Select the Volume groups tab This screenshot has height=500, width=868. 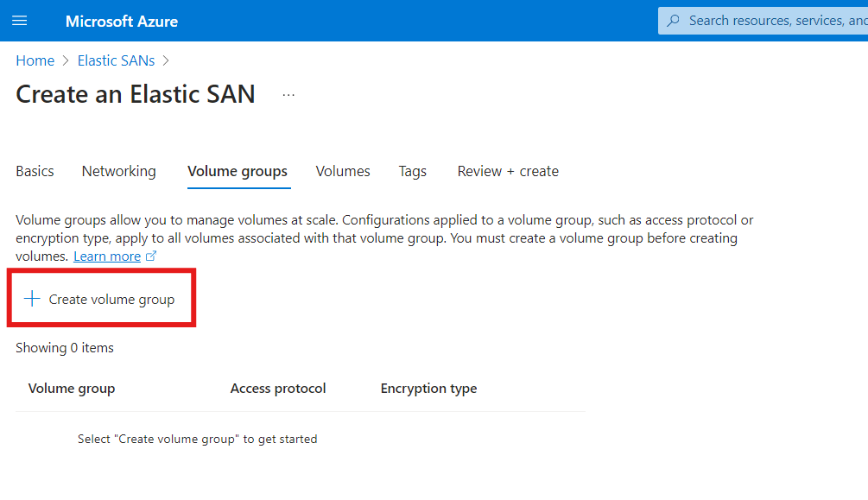(x=238, y=172)
